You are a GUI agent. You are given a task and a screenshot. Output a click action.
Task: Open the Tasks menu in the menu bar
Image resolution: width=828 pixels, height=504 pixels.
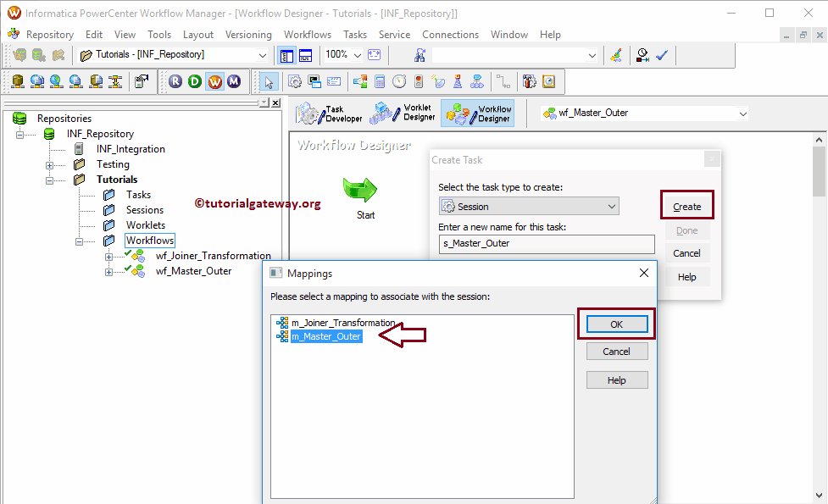[355, 34]
